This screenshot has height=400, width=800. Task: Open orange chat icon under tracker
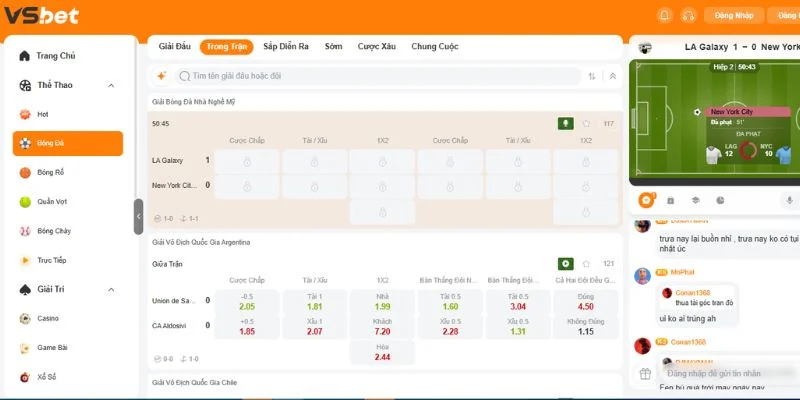coord(646,200)
